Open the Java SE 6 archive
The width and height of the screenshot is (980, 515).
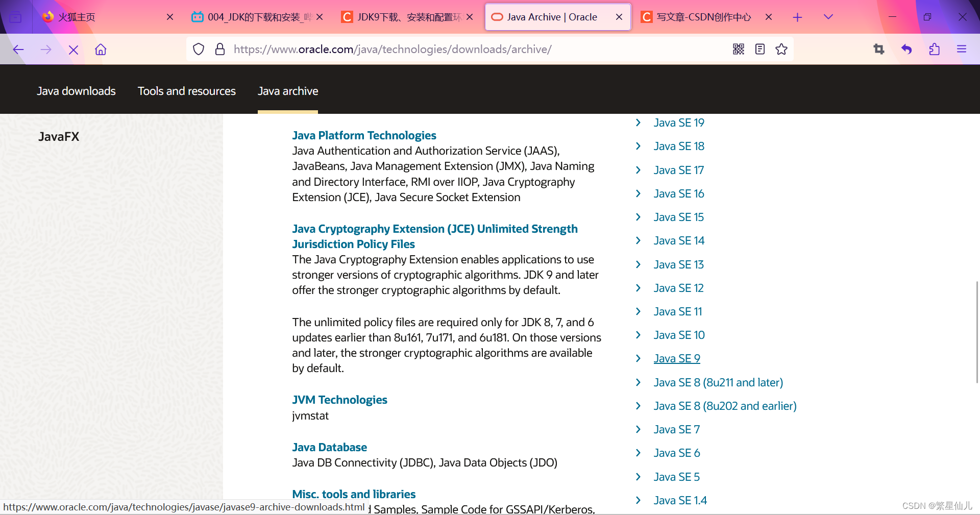(677, 453)
